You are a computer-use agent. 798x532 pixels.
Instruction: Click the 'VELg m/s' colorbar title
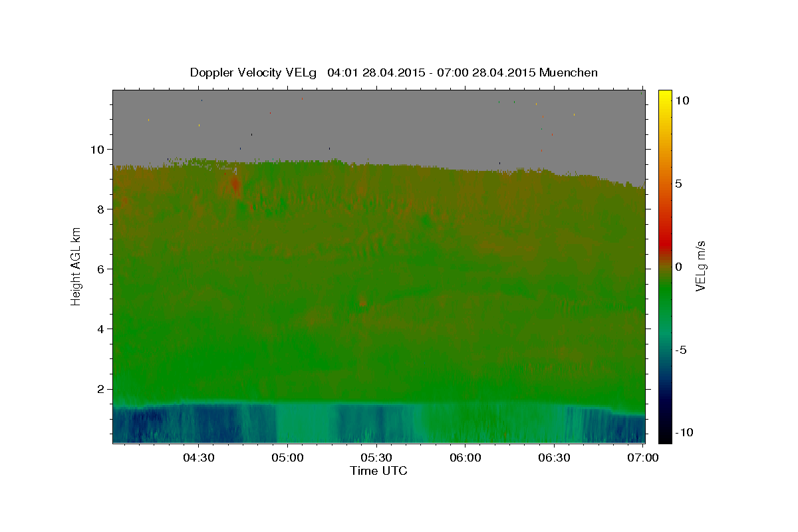tap(700, 266)
